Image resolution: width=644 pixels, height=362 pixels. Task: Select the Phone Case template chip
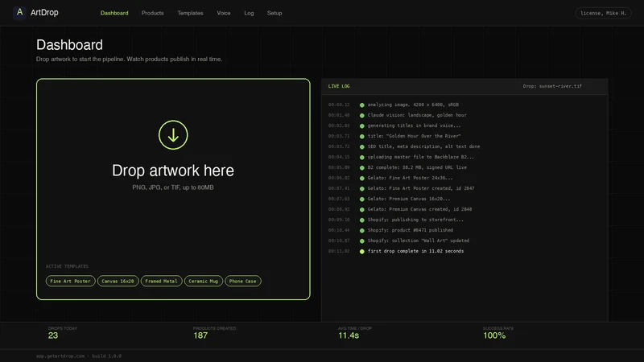(x=243, y=281)
